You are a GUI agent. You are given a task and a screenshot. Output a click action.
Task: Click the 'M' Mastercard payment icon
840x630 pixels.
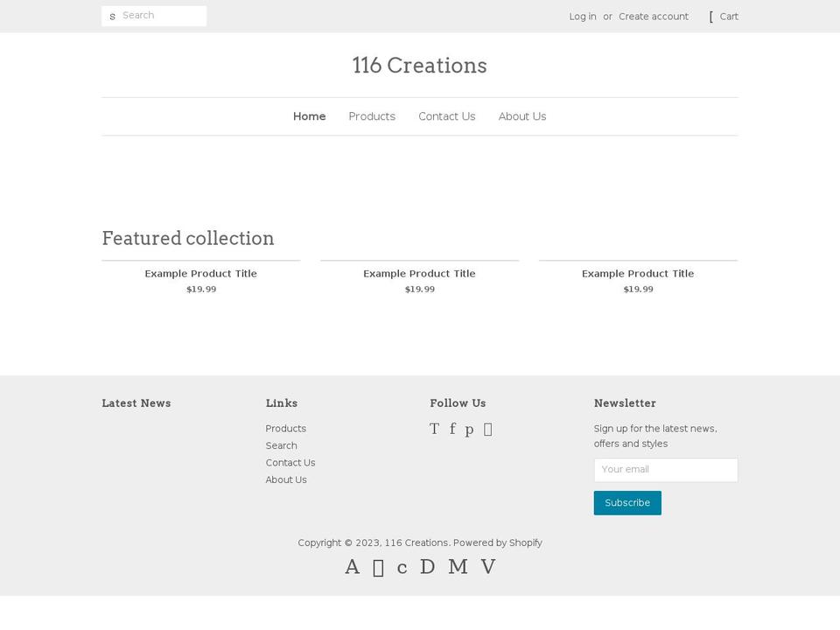(x=458, y=567)
